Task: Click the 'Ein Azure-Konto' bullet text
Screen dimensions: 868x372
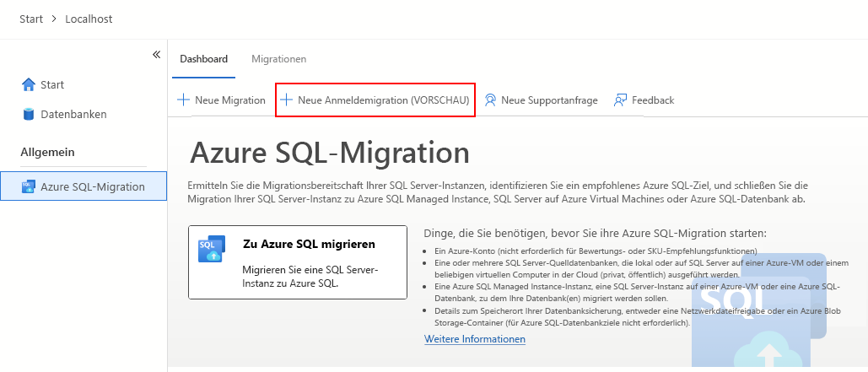Action: pyautogui.click(x=596, y=251)
